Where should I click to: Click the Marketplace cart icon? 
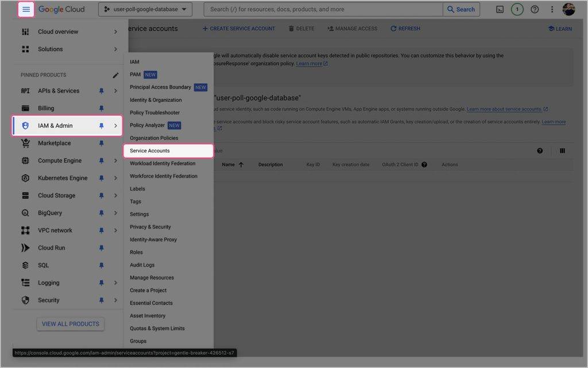pos(25,143)
